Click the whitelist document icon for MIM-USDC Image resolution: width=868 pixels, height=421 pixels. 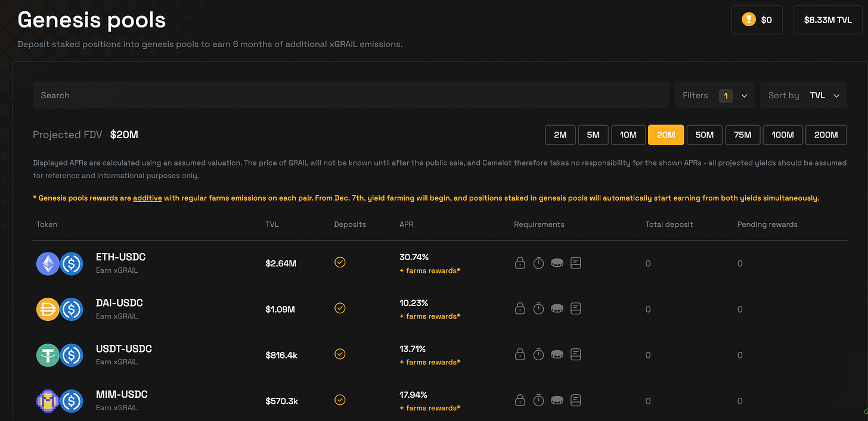(575, 400)
